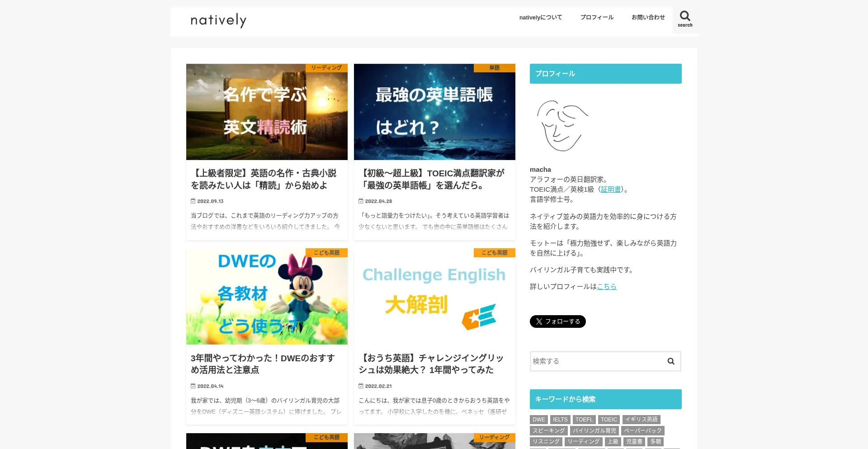
Task: Click the リーディング category label on first card
Action: click(x=326, y=68)
